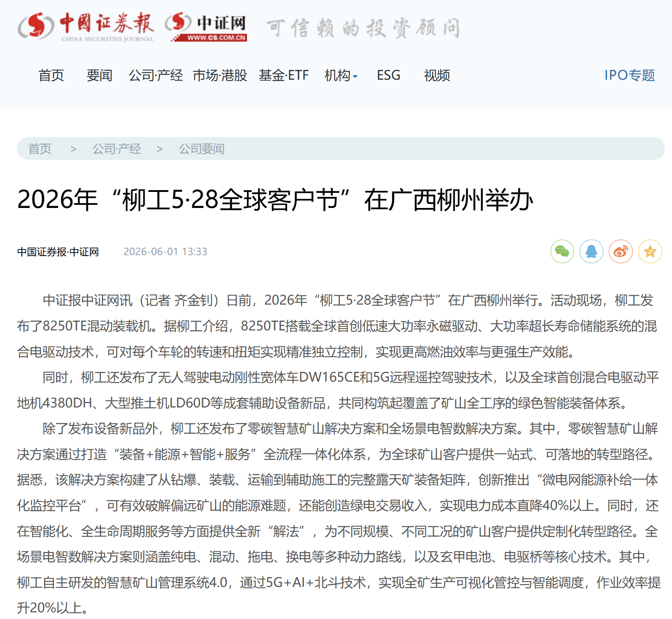Viewport: 672px width, 619px height.
Task: Open the 视频 section
Action: tap(437, 75)
